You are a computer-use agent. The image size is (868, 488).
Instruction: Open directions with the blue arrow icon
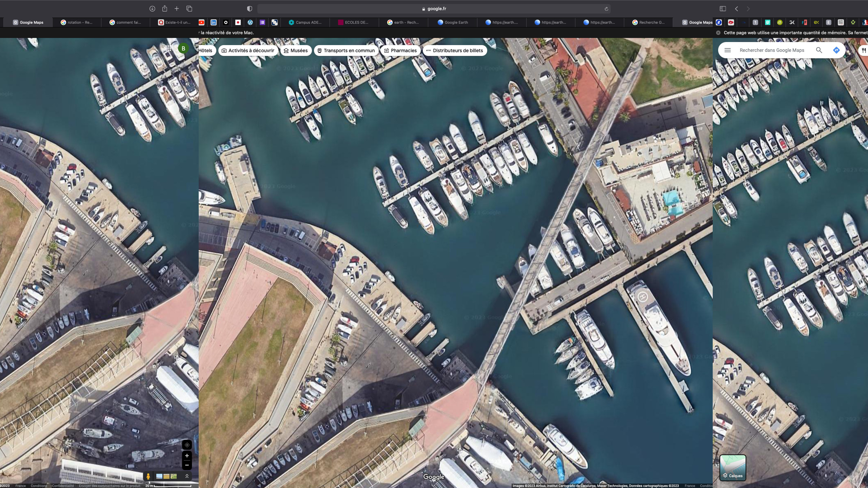coord(836,50)
